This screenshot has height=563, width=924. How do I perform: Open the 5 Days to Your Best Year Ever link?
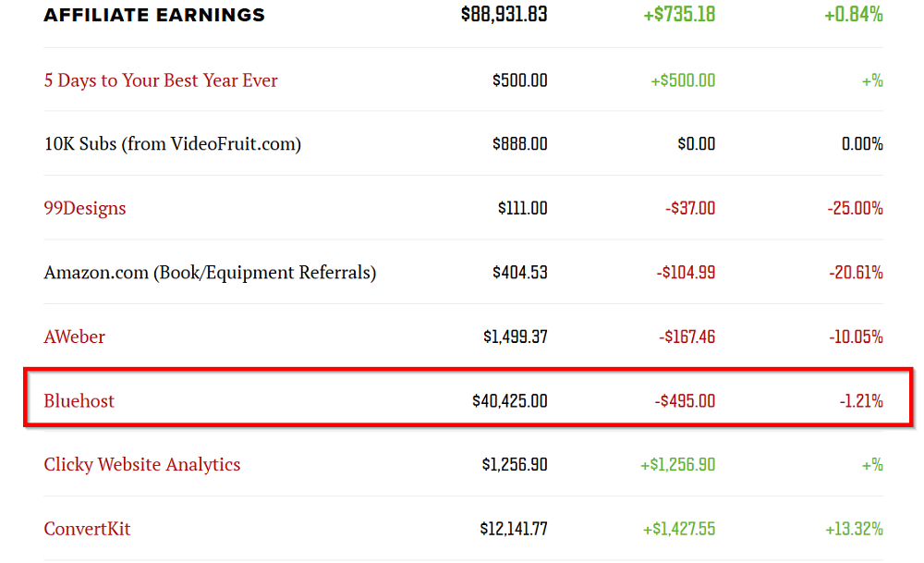[161, 80]
